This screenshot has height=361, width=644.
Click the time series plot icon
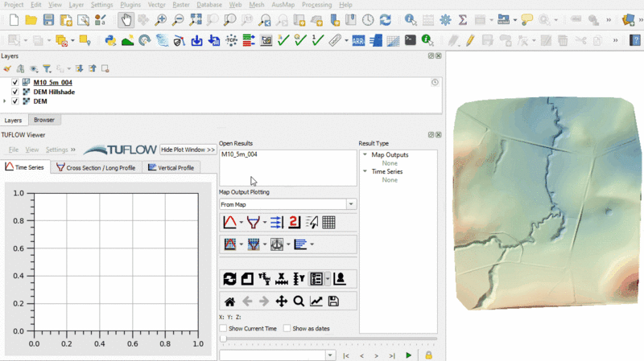click(x=229, y=223)
